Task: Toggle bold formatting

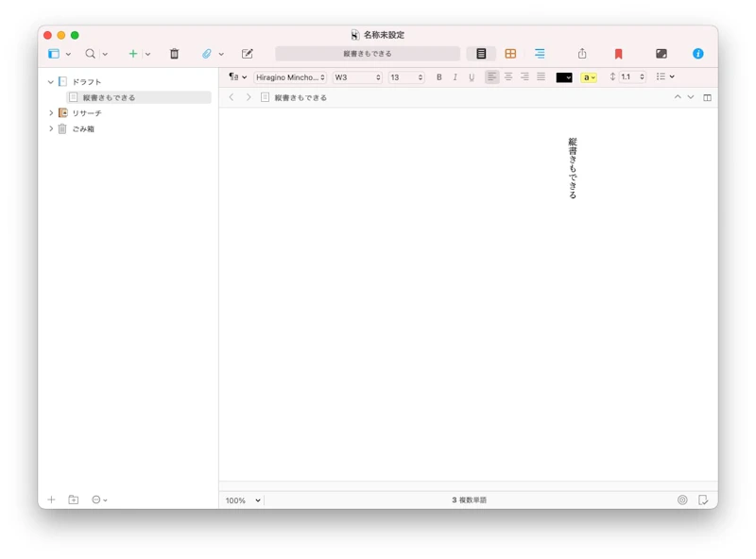Action: pos(438,77)
